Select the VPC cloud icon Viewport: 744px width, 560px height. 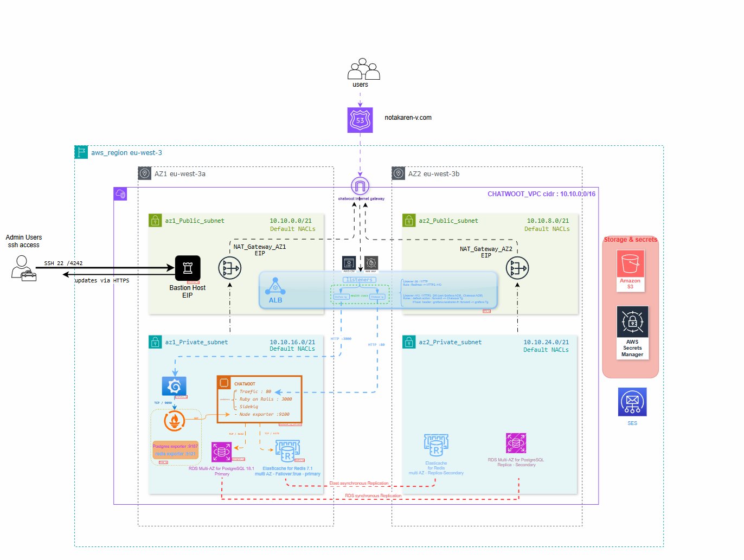pos(120,194)
